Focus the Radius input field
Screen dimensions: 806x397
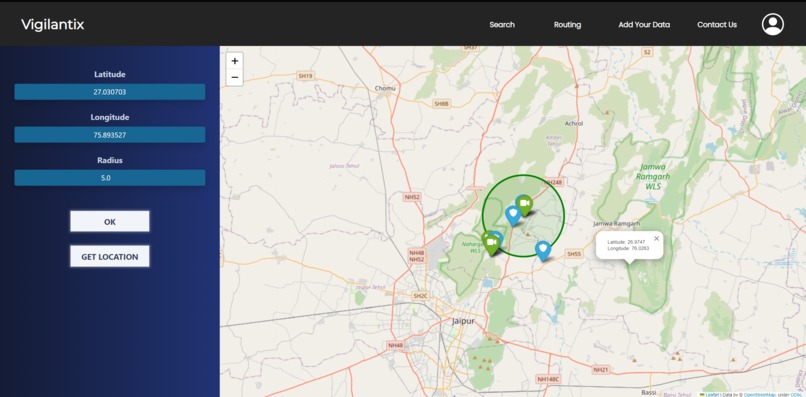(109, 178)
